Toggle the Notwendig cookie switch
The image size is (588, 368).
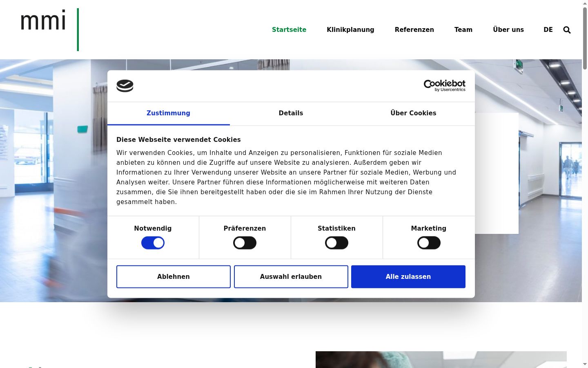[153, 243]
